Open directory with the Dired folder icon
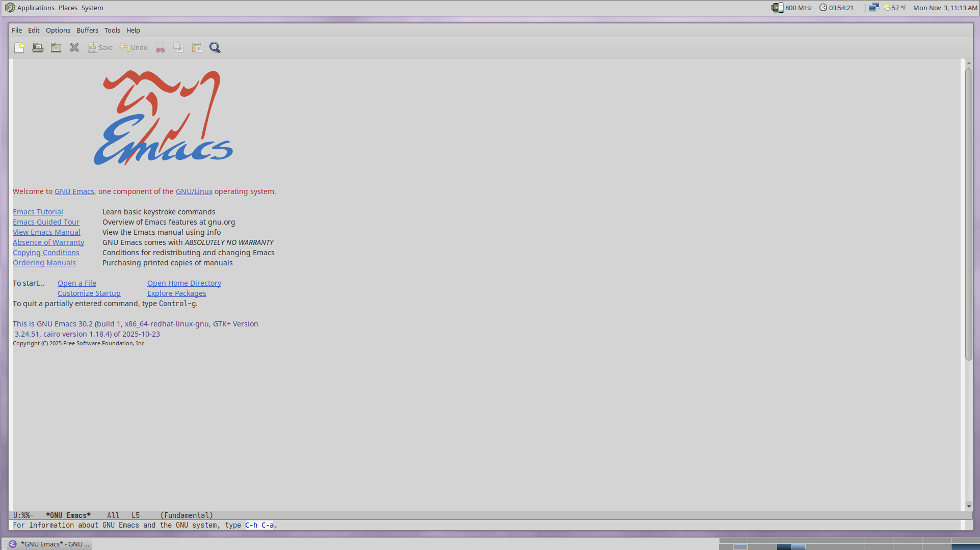 tap(56, 47)
